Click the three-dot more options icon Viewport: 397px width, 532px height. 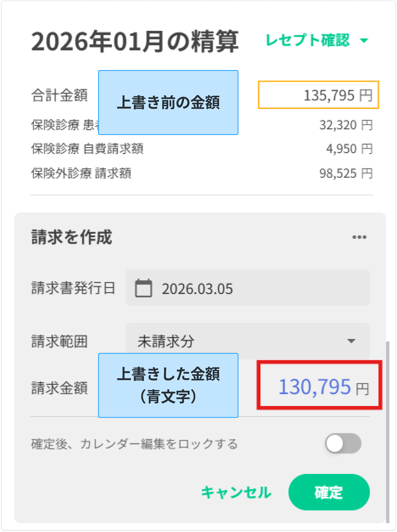coord(359,237)
